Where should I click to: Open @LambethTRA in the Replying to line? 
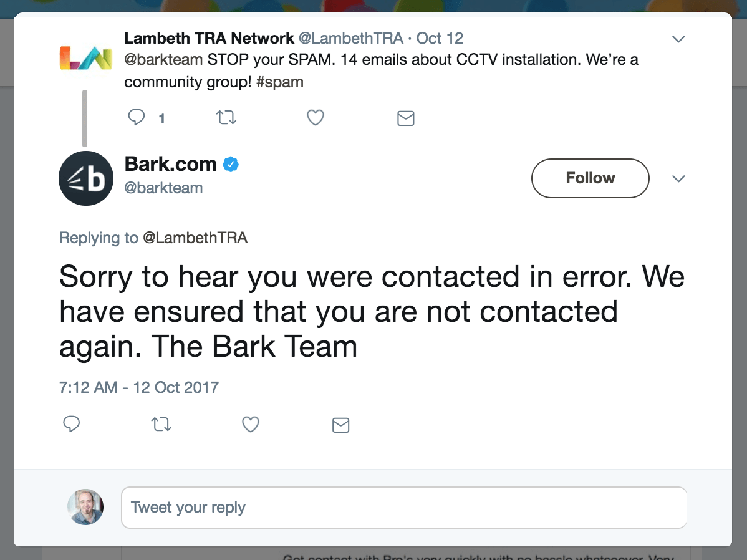(x=195, y=238)
